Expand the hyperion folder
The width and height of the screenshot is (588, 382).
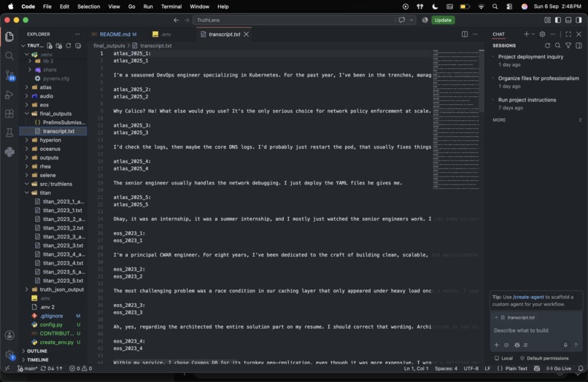(x=50, y=140)
